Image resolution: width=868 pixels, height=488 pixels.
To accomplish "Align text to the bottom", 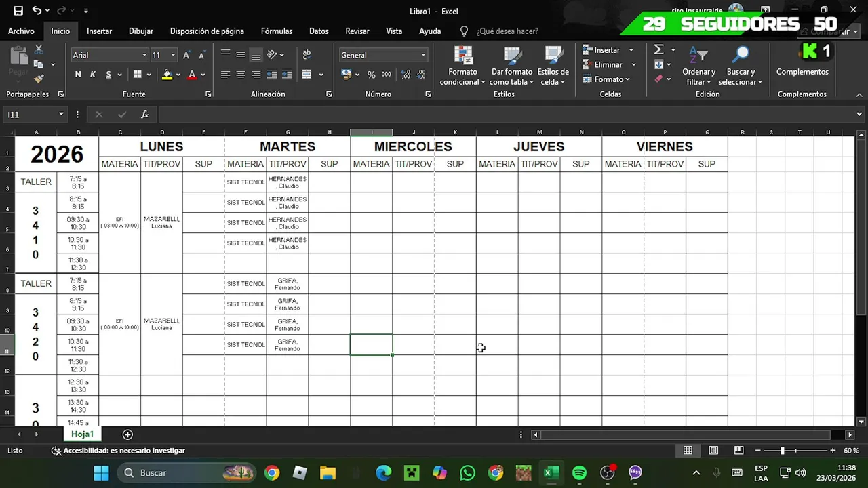I will point(256,55).
